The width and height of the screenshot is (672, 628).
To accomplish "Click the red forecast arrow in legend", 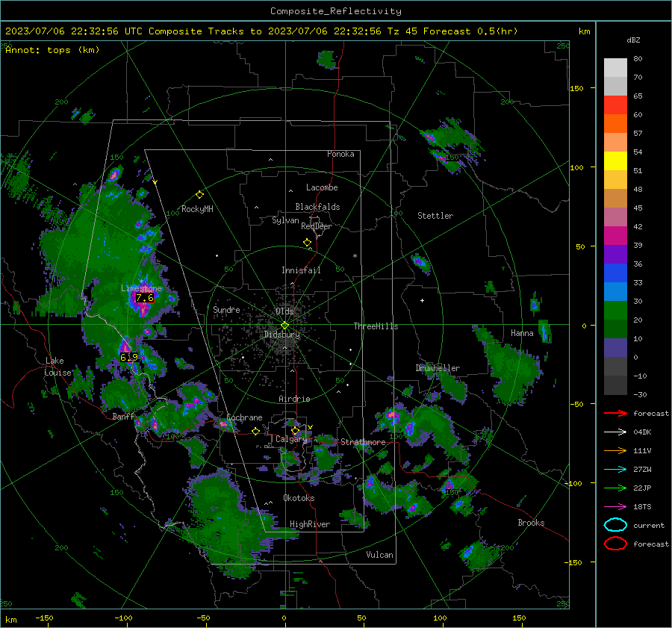I will (x=615, y=413).
